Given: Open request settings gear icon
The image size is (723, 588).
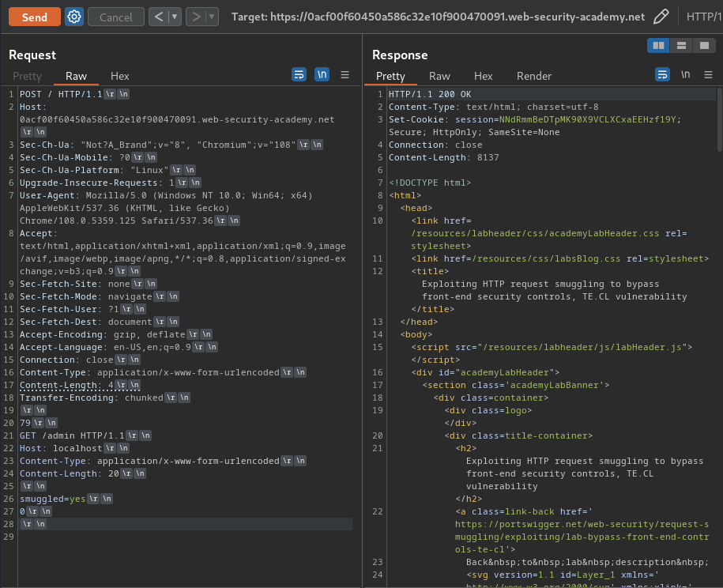Looking at the screenshot, I should coord(74,17).
